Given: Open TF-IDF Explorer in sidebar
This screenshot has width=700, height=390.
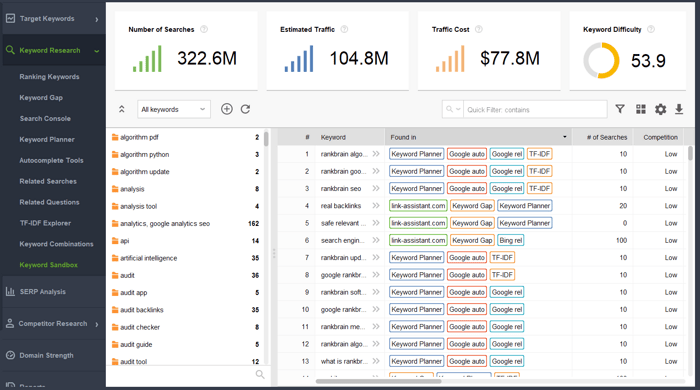Looking at the screenshot, I should click(x=45, y=223).
